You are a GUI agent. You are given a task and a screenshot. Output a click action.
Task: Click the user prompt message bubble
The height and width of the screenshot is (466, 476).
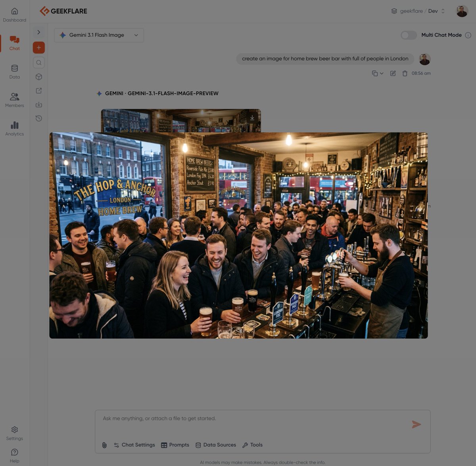point(325,59)
